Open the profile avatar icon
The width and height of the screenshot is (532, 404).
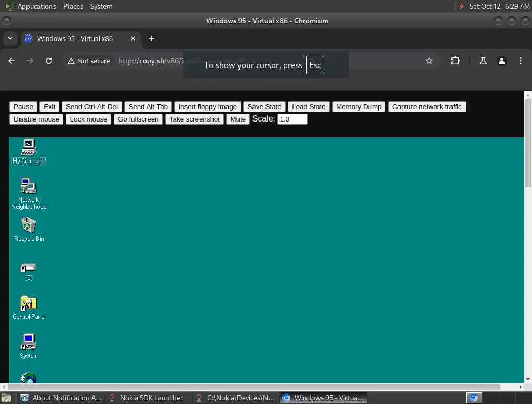[501, 61]
